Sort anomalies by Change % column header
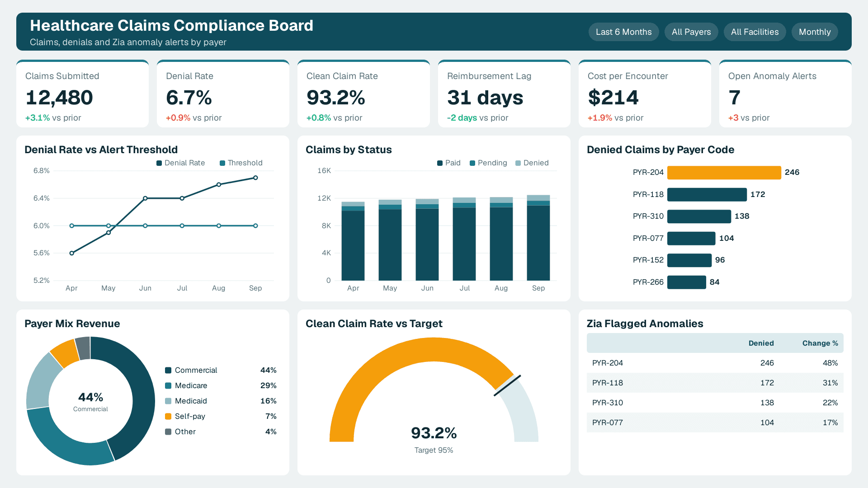This screenshot has width=868, height=488. tap(820, 343)
